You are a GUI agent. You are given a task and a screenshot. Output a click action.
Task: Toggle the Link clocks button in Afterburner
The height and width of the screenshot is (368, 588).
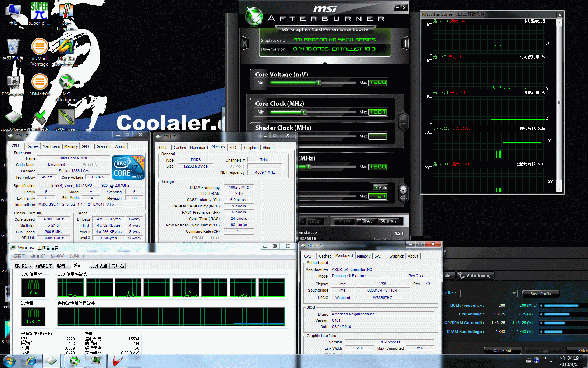(403, 121)
